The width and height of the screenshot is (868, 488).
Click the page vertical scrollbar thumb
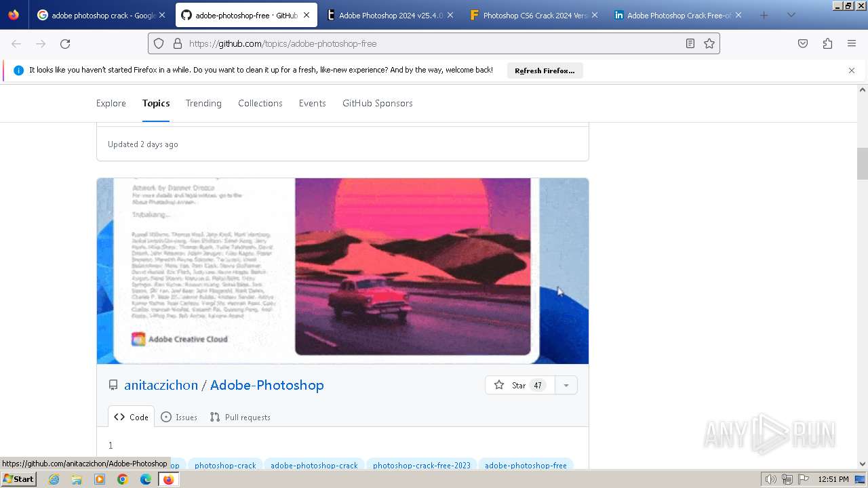pyautogui.click(x=863, y=163)
